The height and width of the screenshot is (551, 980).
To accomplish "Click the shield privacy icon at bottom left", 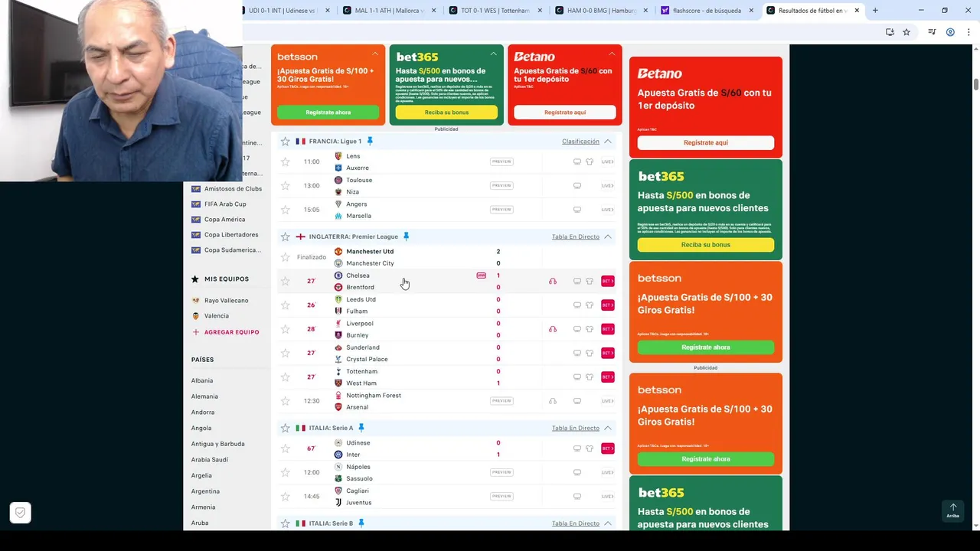I will click(21, 513).
